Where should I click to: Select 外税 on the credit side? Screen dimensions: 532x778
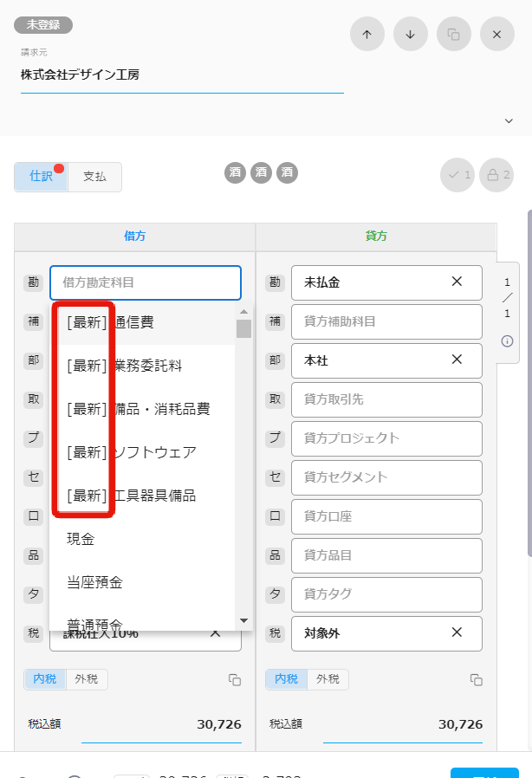[328, 679]
